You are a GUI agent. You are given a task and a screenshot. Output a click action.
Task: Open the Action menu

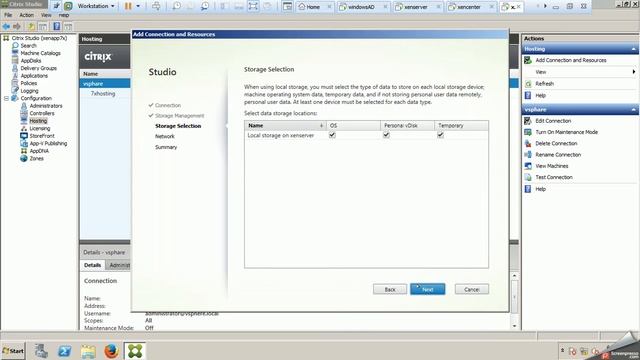point(27,15)
